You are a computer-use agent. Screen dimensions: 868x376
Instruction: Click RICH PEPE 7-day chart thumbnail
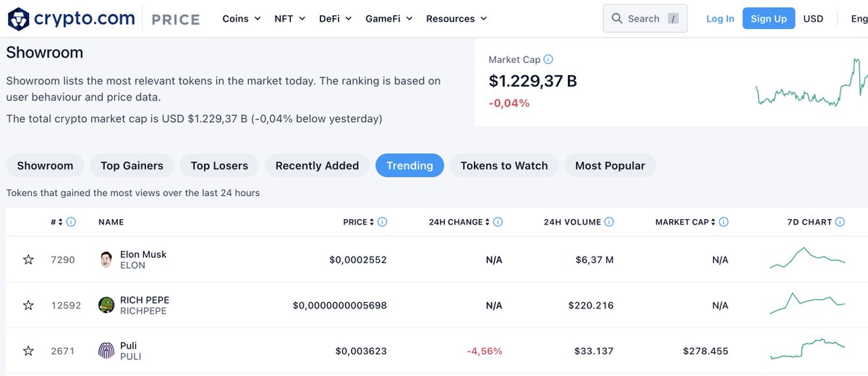807,304
